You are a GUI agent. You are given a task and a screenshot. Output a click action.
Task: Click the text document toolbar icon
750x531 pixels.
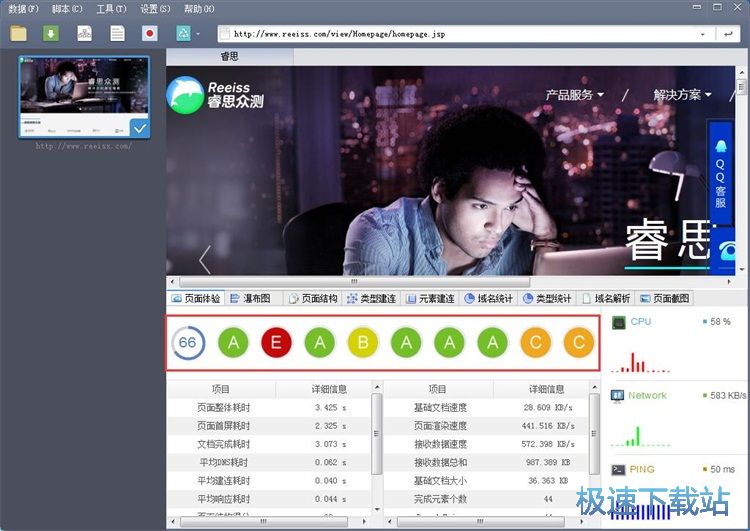coord(117,33)
